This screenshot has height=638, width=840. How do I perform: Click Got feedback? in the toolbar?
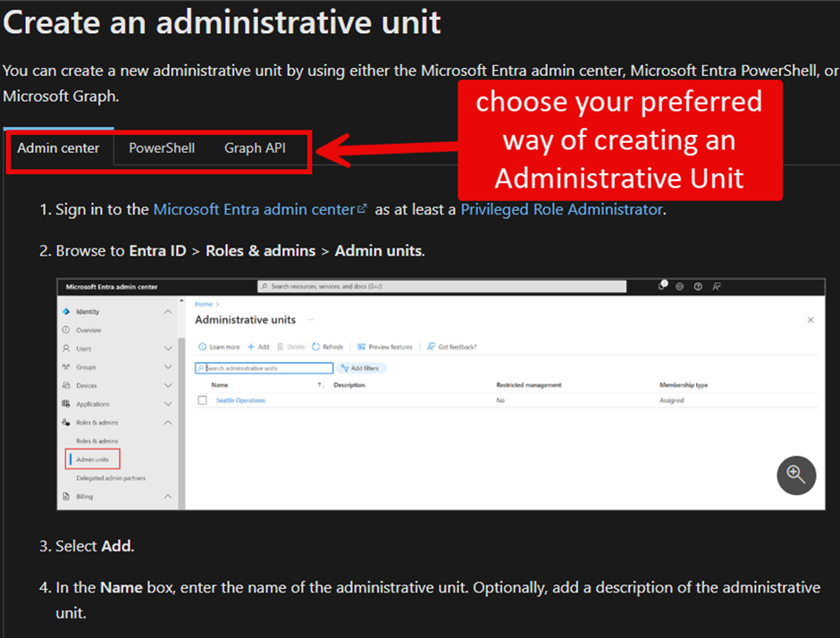[x=451, y=347]
